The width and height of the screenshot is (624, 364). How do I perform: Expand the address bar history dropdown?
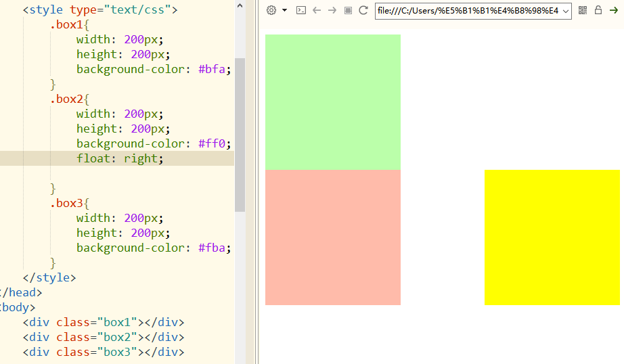(x=566, y=11)
